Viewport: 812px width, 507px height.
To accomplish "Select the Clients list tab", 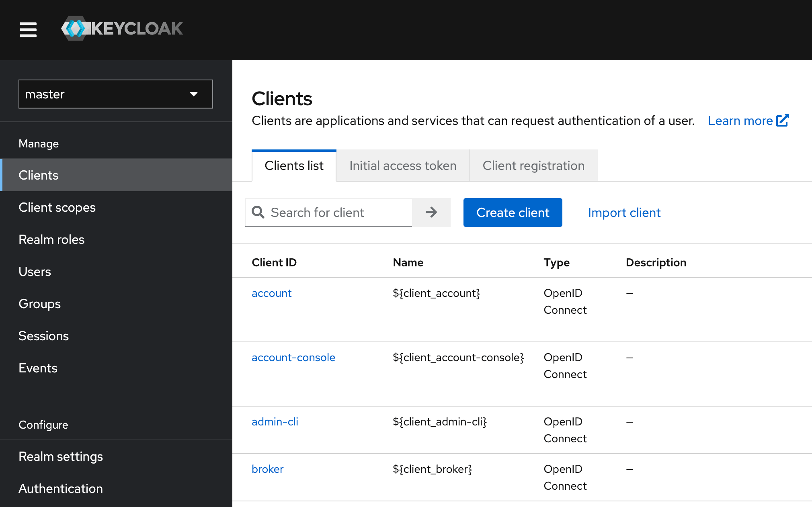I will 293,165.
